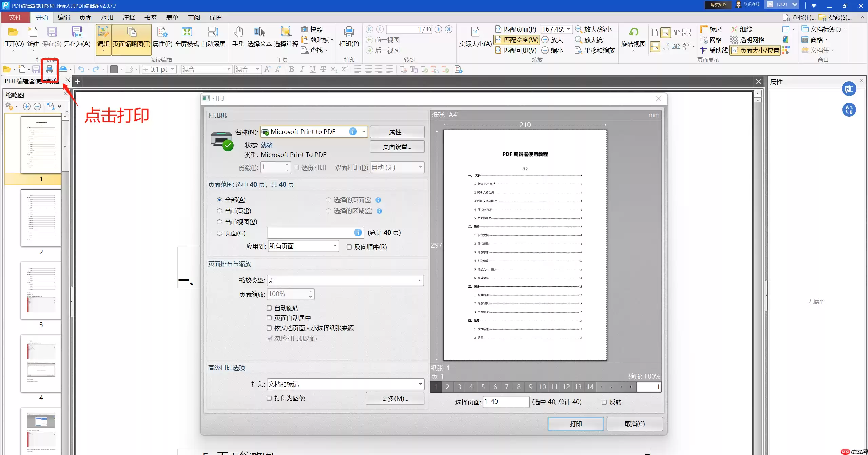Open the printer name dropdown
The image size is (868, 455).
pos(363,132)
